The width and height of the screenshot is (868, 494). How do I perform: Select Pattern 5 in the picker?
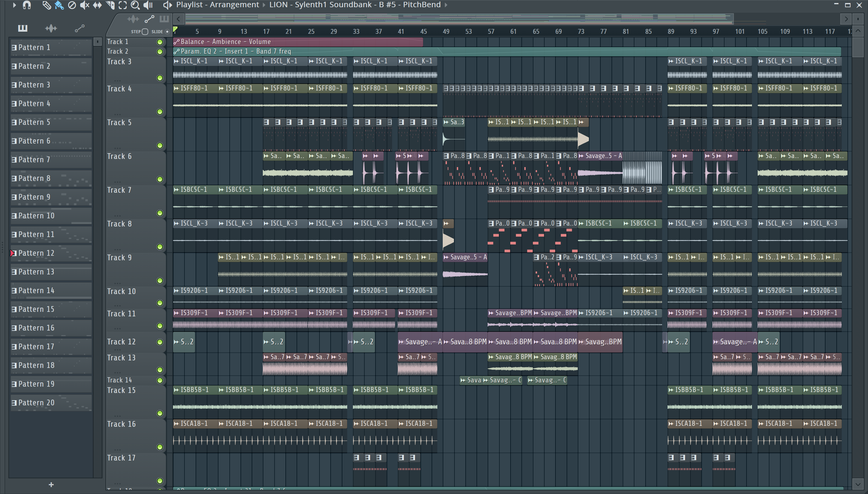tap(51, 122)
